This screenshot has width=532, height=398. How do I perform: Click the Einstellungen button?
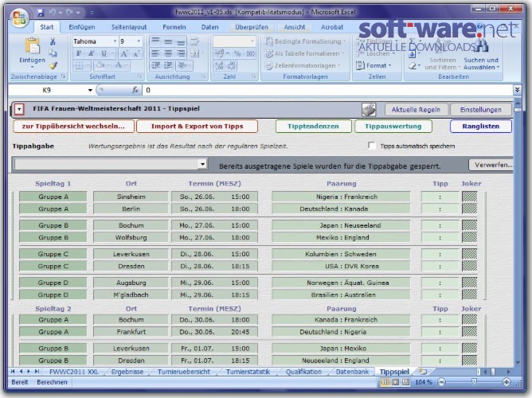480,110
